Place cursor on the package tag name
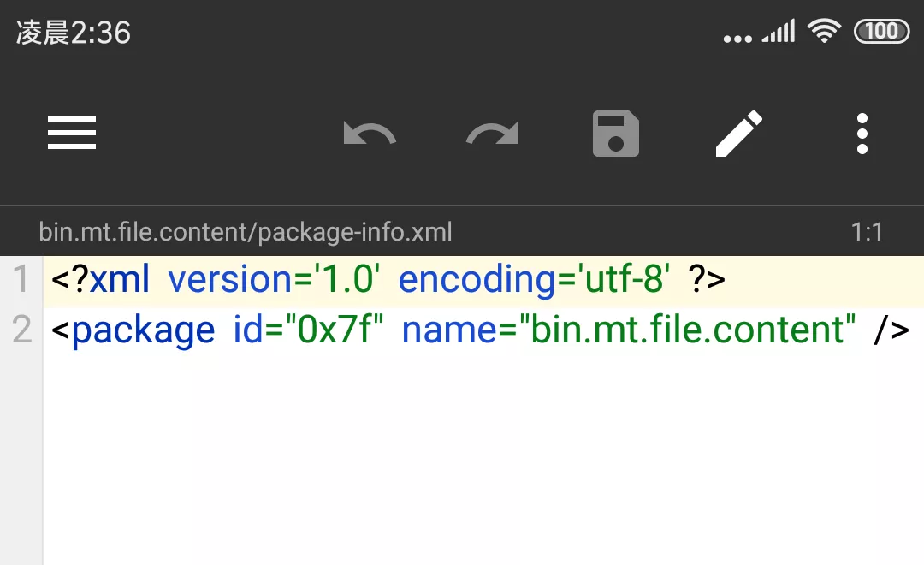 [143, 330]
